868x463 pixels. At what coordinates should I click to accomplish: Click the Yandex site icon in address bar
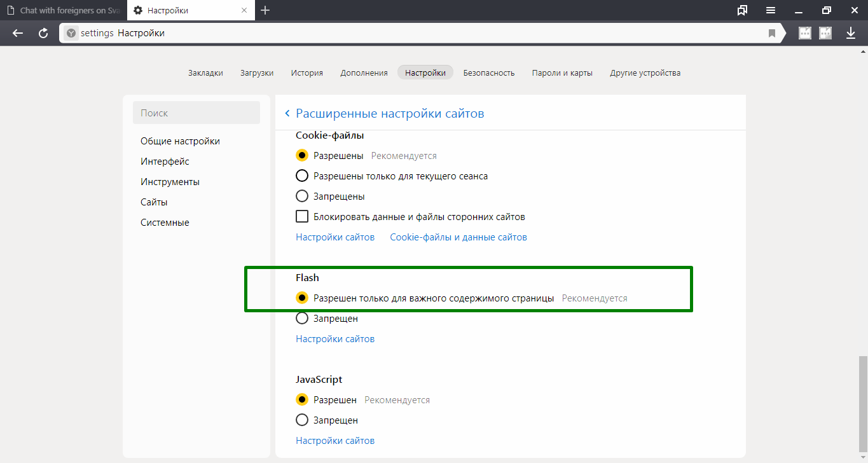coord(71,33)
